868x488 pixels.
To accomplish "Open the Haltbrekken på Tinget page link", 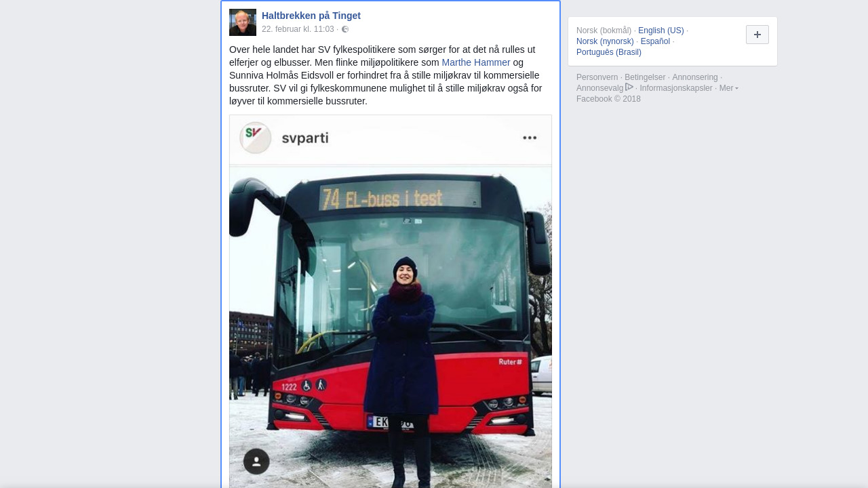I will tap(311, 16).
